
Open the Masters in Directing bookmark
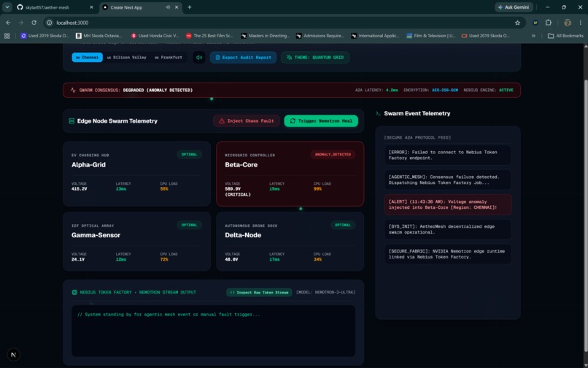pyautogui.click(x=266, y=36)
